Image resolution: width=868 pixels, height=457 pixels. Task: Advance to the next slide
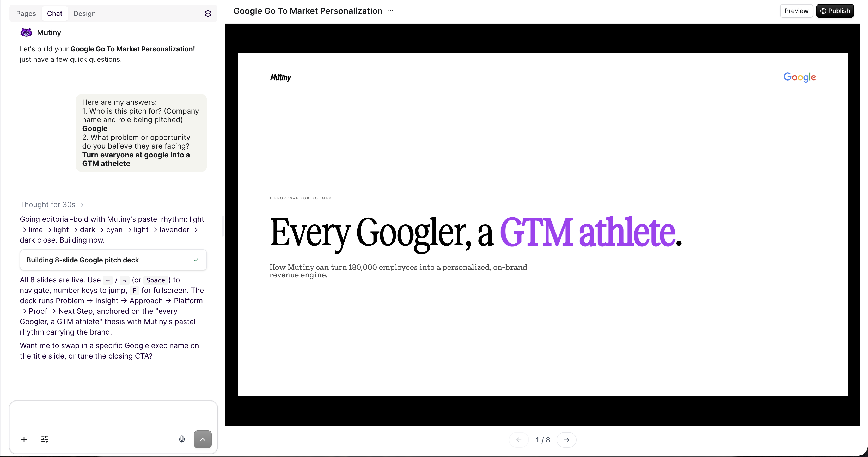pos(566,440)
